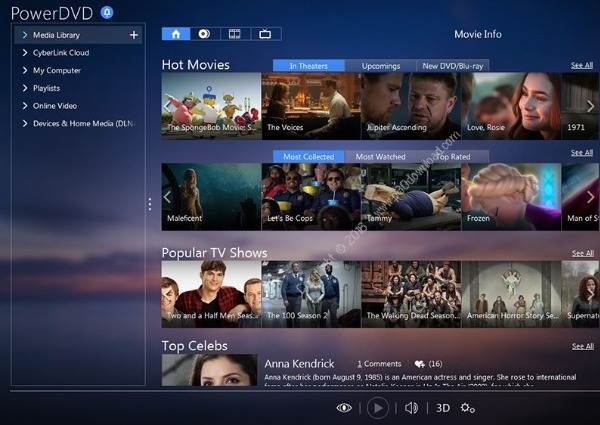Click the Play button
Viewport: 600px width, 425px height.
tap(377, 408)
